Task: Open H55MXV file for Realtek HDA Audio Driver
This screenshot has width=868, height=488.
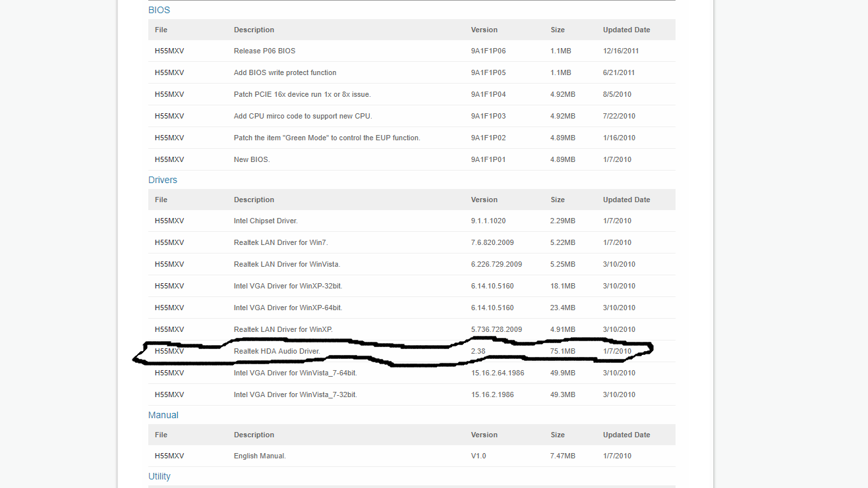Action: tap(169, 351)
